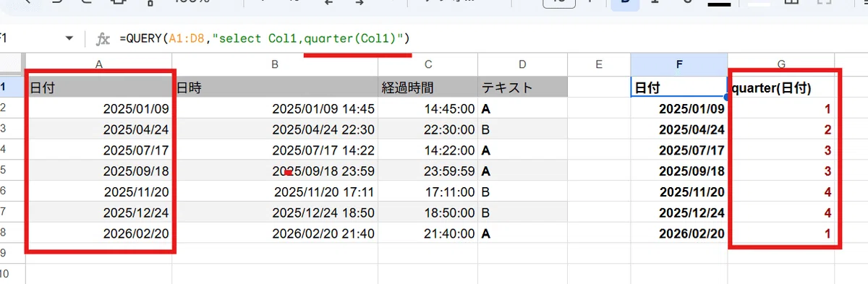Open the name box dropdown arrow
Screen dimensions: 868x284
pyautogui.click(x=69, y=38)
